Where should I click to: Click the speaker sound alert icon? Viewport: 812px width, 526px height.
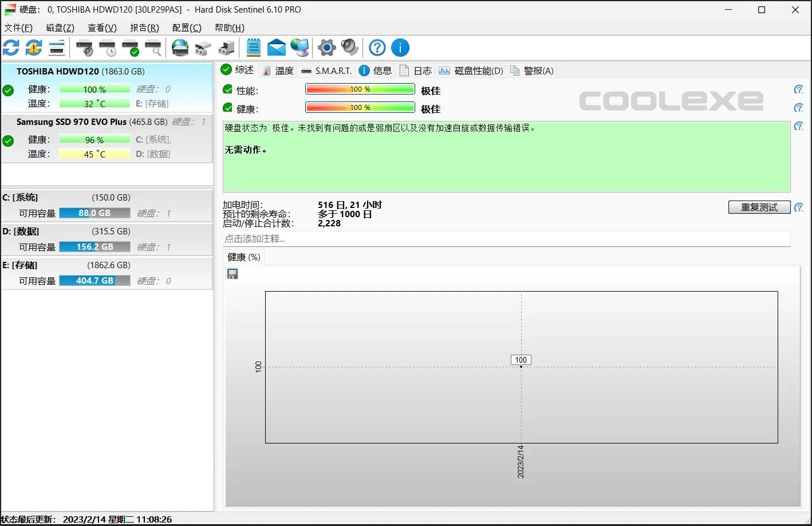pyautogui.click(x=349, y=48)
